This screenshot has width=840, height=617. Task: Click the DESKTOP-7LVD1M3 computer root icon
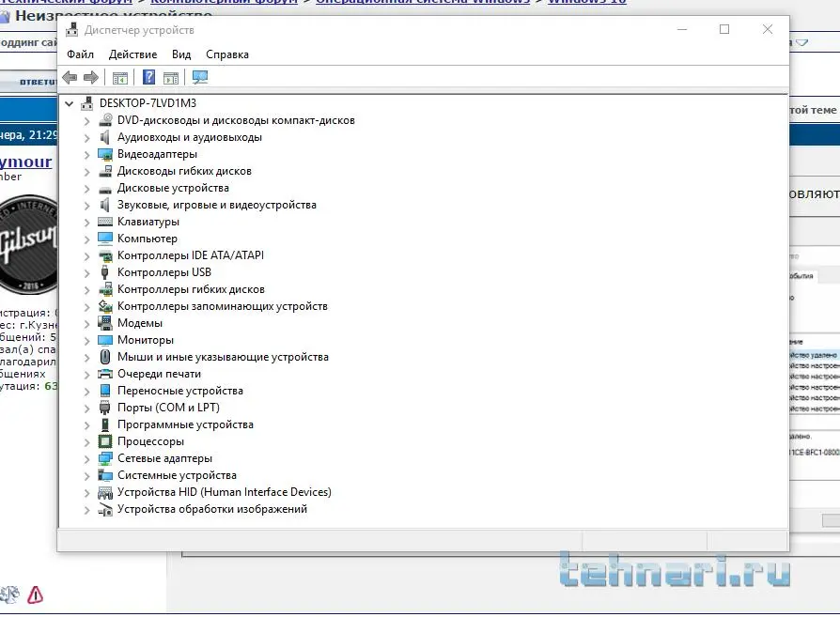click(86, 103)
